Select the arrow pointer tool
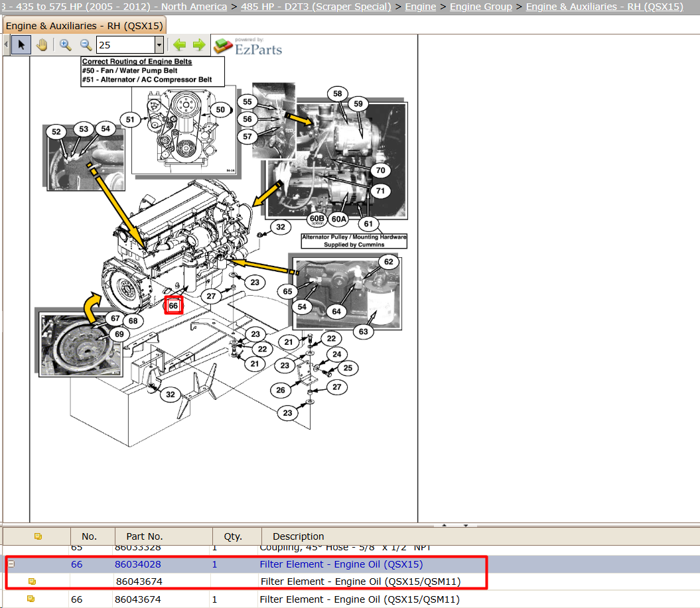Viewport: 700px width, 608px height. point(21,45)
